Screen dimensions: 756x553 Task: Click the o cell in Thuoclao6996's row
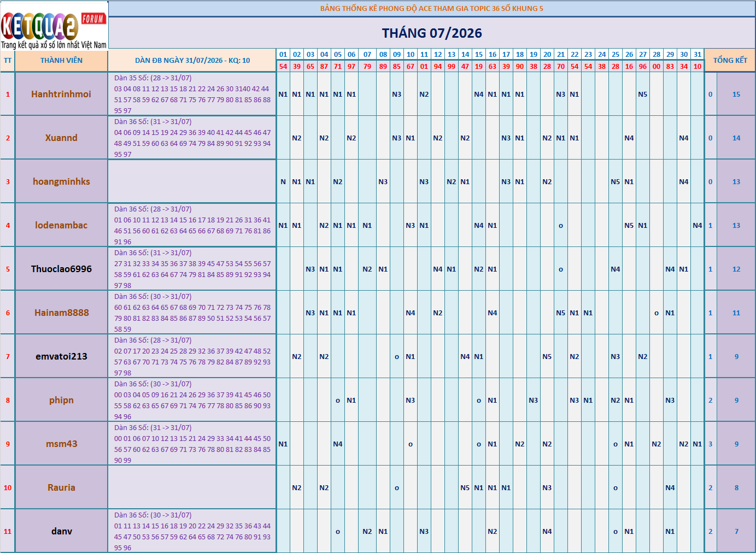(561, 269)
